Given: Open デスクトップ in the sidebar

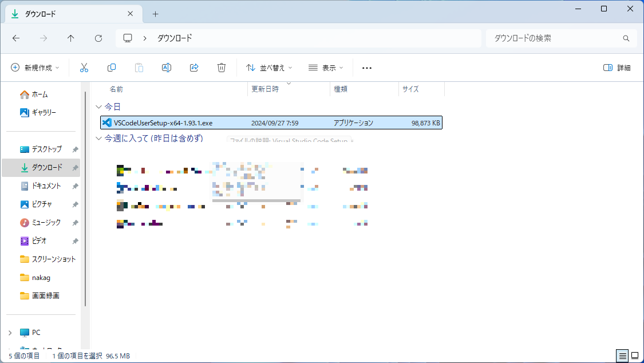Looking at the screenshot, I should 41,149.
